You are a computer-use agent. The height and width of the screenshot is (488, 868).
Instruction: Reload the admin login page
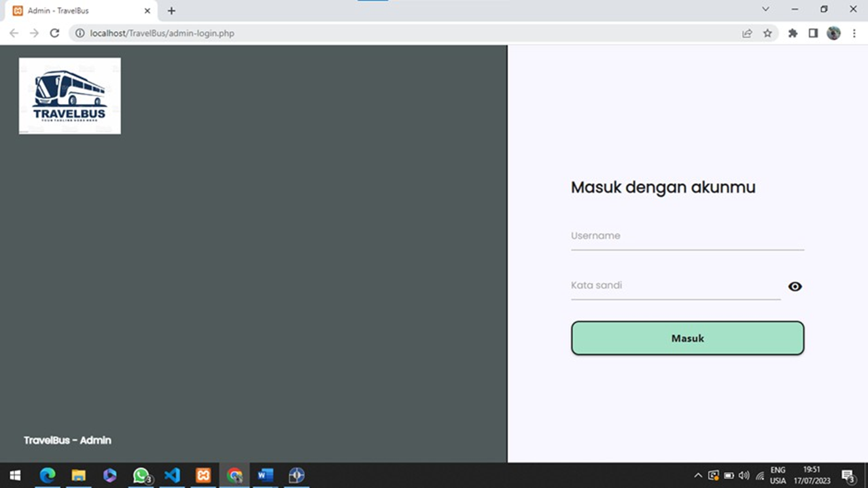tap(55, 33)
